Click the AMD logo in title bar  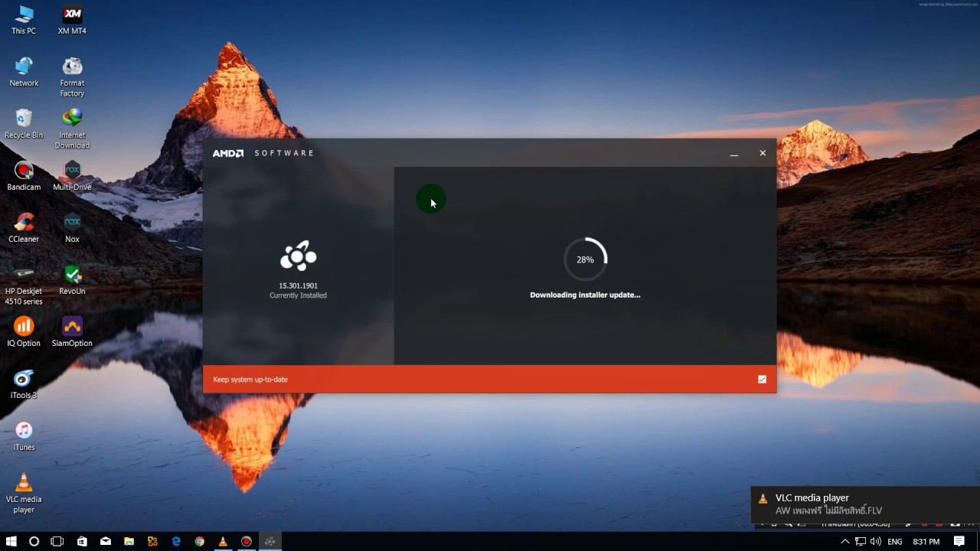pyautogui.click(x=228, y=153)
